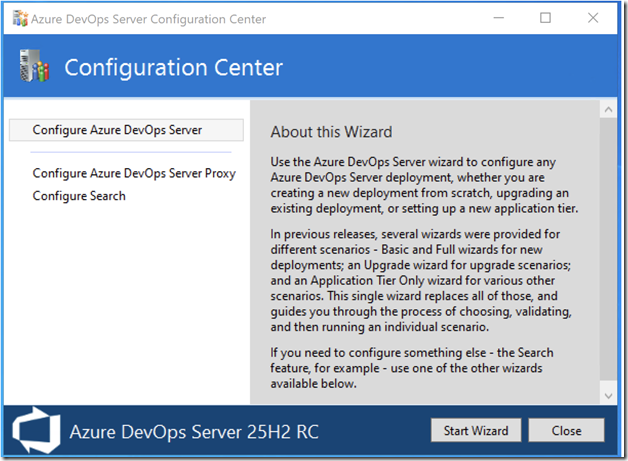Choose Configure Azure DevOps Server Proxy
Image resolution: width=628 pixels, height=461 pixels.
[x=134, y=173]
